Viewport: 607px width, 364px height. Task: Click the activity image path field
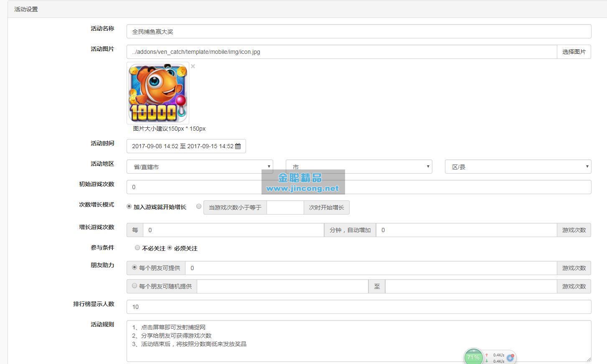coord(342,52)
